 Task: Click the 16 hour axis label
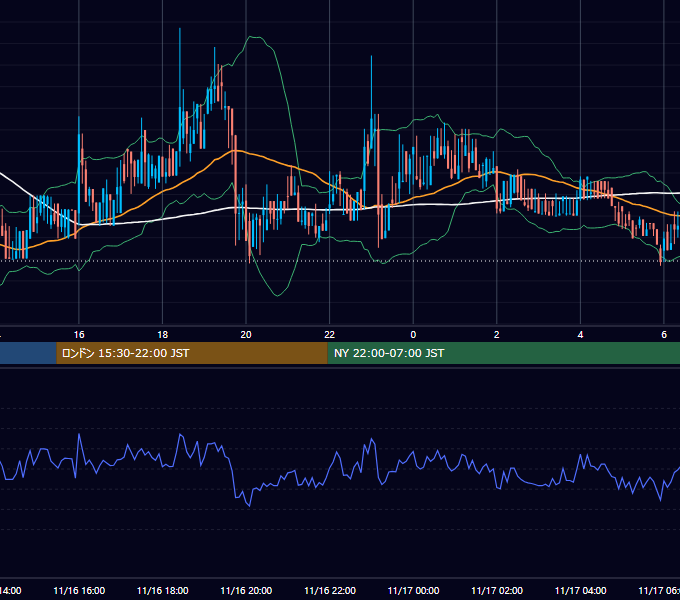(x=79, y=335)
